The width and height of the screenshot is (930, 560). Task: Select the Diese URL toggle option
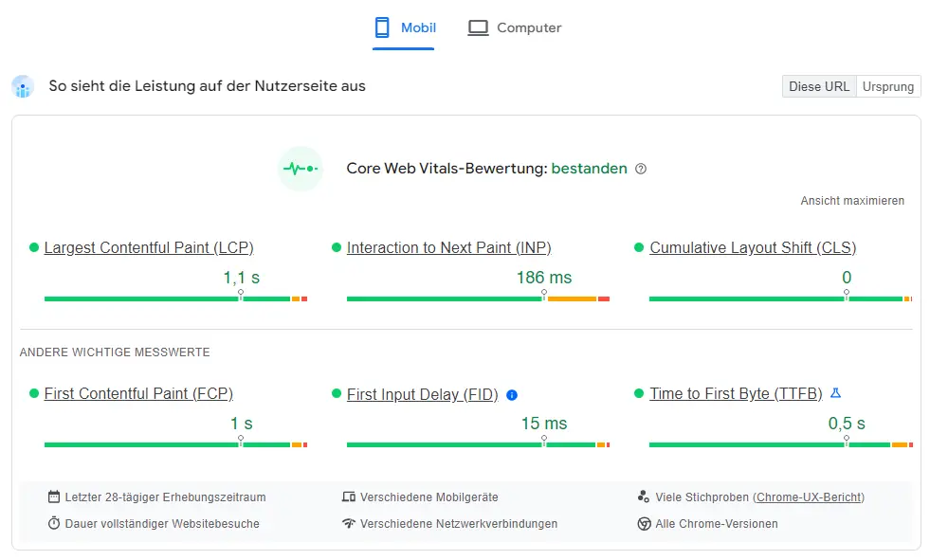pos(819,86)
